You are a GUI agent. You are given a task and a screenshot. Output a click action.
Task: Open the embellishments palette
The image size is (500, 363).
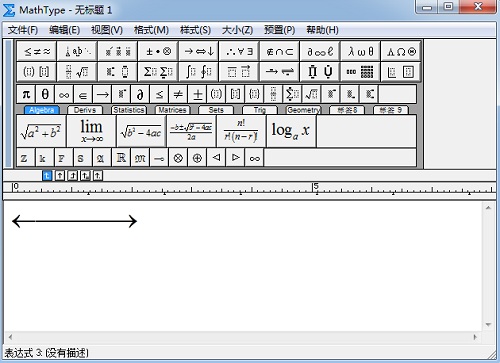pos(118,52)
